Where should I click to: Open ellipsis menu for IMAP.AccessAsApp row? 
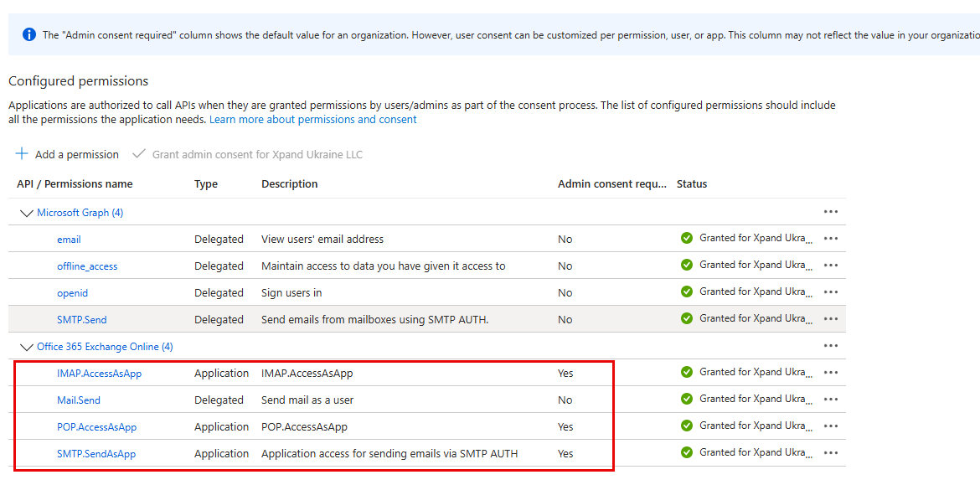click(x=830, y=373)
